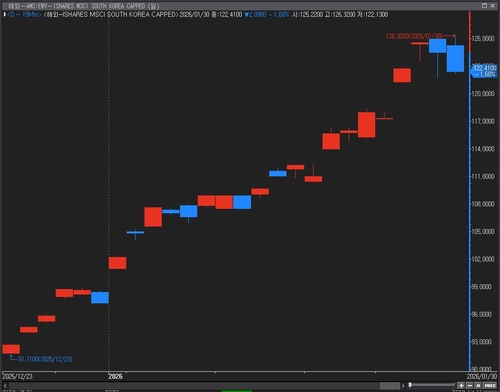Show full range with the MAX button
Viewport: 500px width, 392px height.
click(490, 386)
